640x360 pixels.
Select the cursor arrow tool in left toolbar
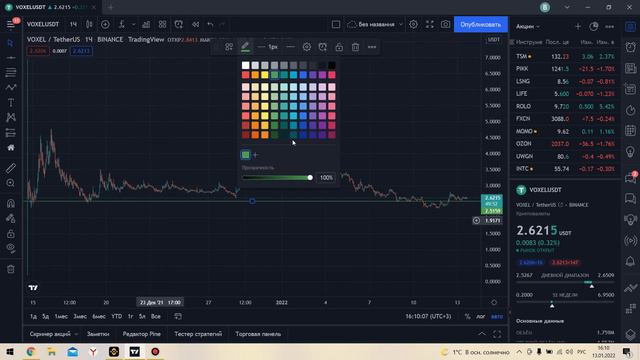click(11, 43)
